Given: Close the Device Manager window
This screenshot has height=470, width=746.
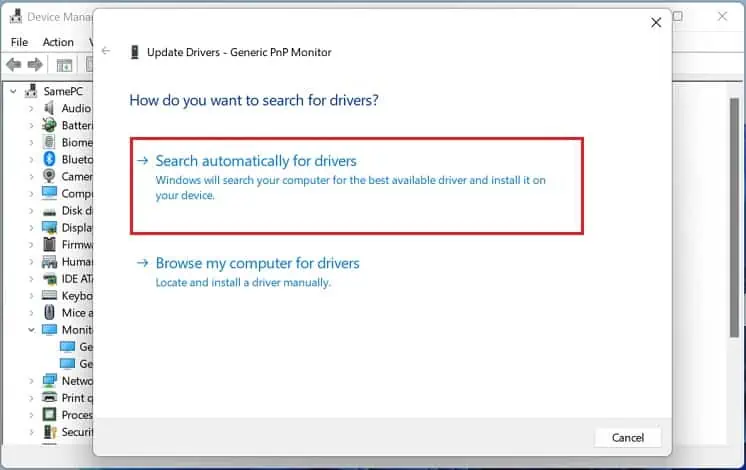Looking at the screenshot, I should coord(722,16).
